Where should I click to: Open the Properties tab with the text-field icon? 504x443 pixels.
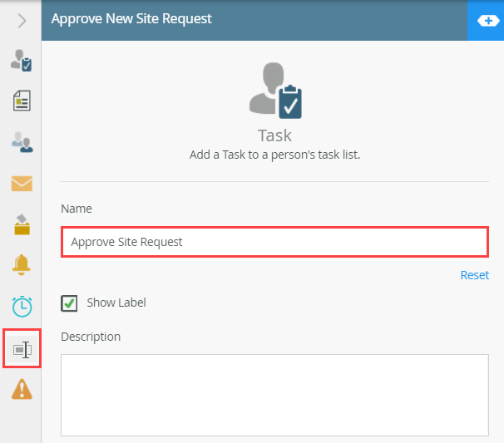(22, 349)
